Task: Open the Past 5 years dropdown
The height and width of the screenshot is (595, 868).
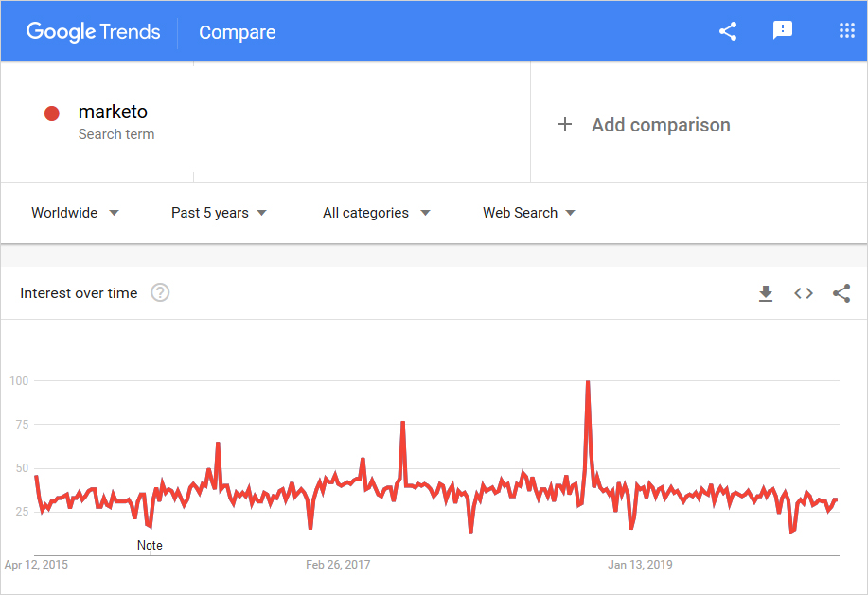Action: point(219,213)
